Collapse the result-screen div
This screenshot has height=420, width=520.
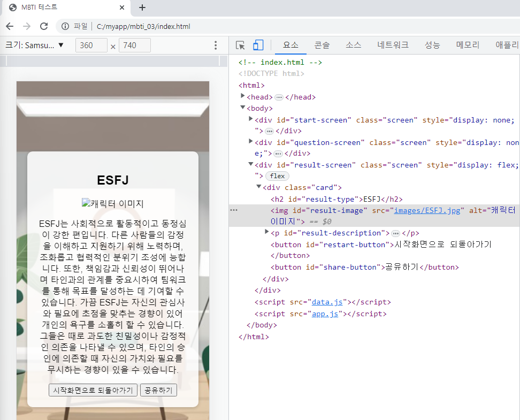[251, 164]
